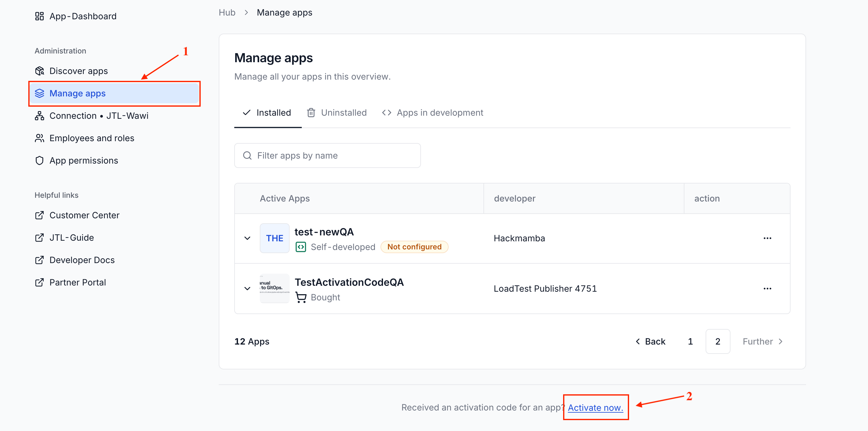Viewport: 868px width, 431px height.
Task: Focus the Filter apps by name field
Action: [327, 155]
